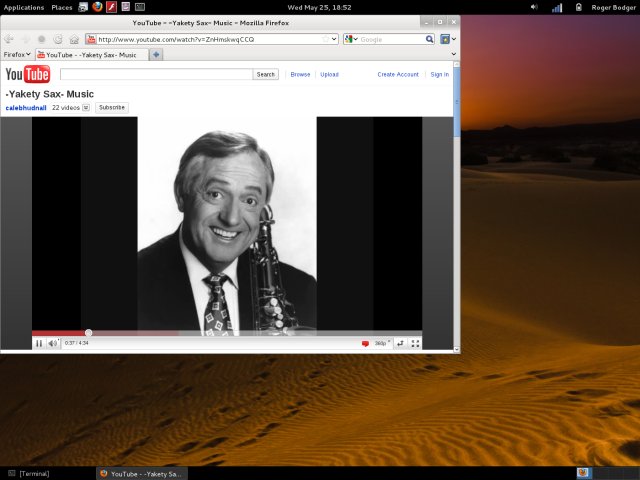Viewport: 640px width, 480px height.
Task: Click the video progress bar scrubber
Action: coord(88,333)
